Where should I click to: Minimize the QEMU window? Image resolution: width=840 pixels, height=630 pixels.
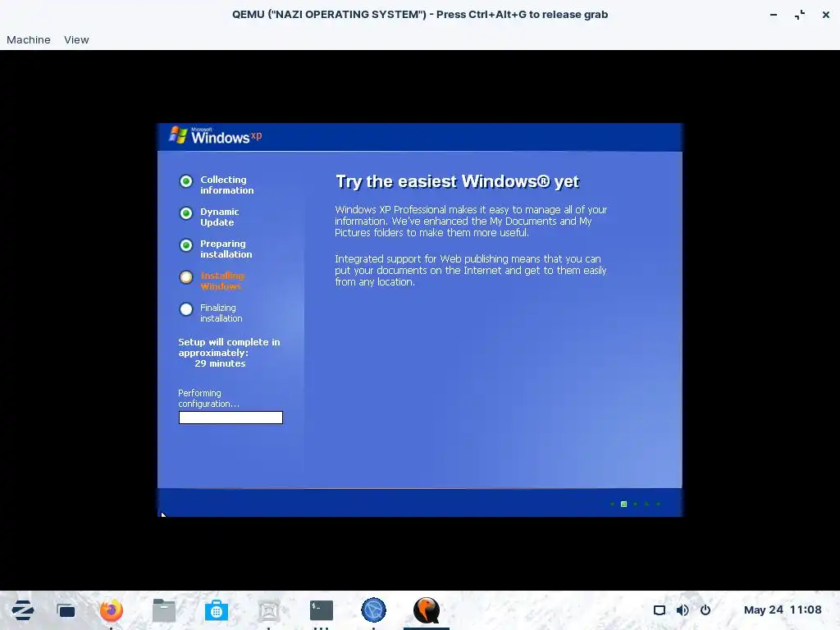click(774, 15)
